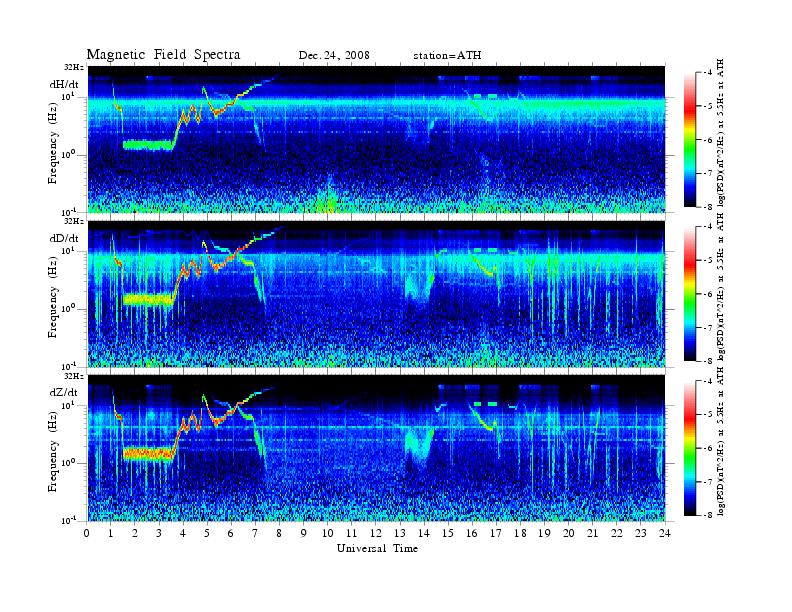This screenshot has width=792, height=612.
Task: Click the "-8" tick on the dZ/dt colorbar
Action: tap(708, 515)
